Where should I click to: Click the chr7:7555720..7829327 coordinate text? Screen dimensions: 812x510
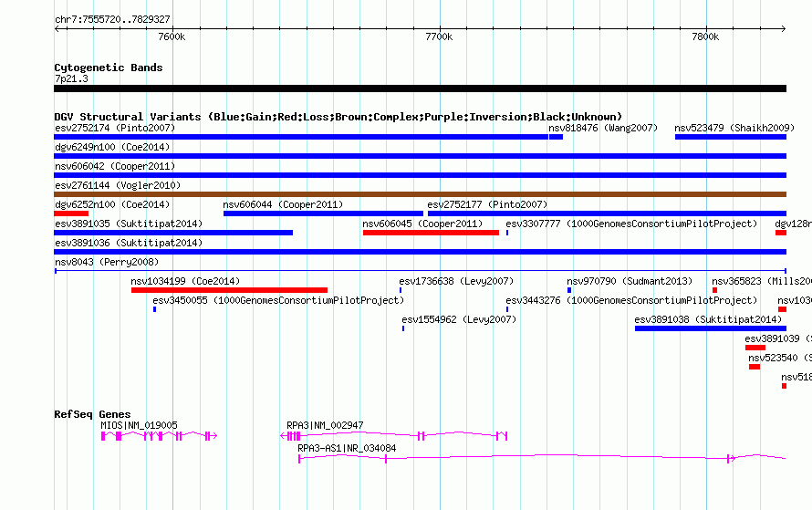pyautogui.click(x=112, y=19)
